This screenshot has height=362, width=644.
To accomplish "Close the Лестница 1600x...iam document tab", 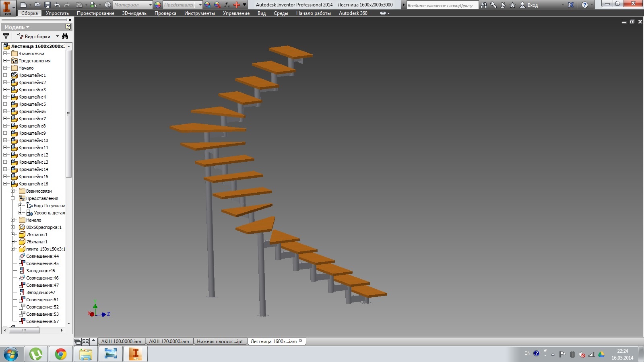I will 301,341.
